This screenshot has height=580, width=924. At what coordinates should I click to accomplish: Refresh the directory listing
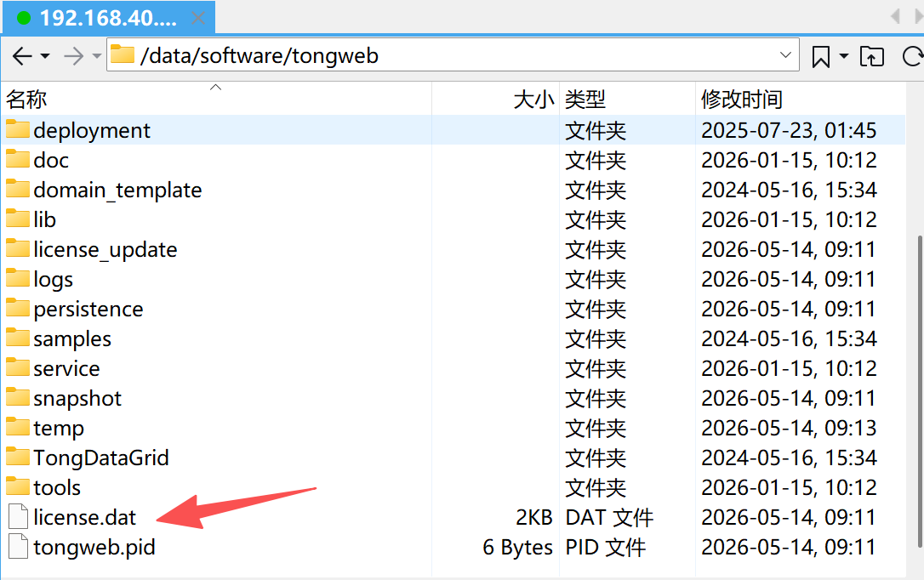(913, 56)
